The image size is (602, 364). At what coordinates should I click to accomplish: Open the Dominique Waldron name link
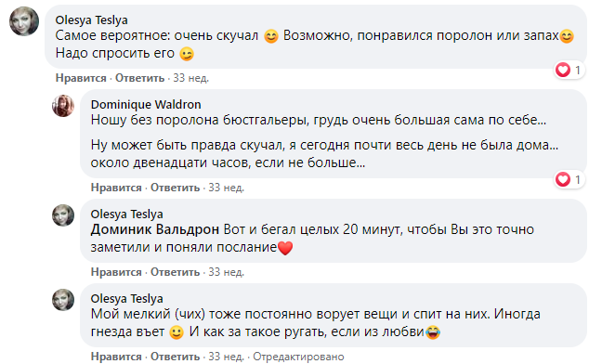coord(146,104)
